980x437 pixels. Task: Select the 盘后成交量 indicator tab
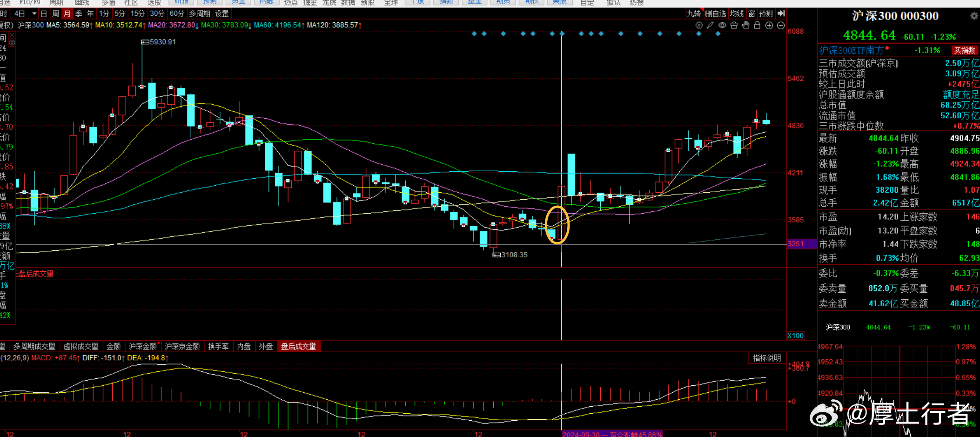tap(299, 347)
